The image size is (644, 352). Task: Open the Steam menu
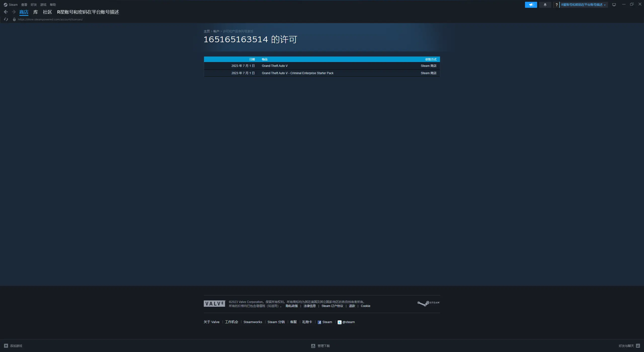[x=13, y=5]
